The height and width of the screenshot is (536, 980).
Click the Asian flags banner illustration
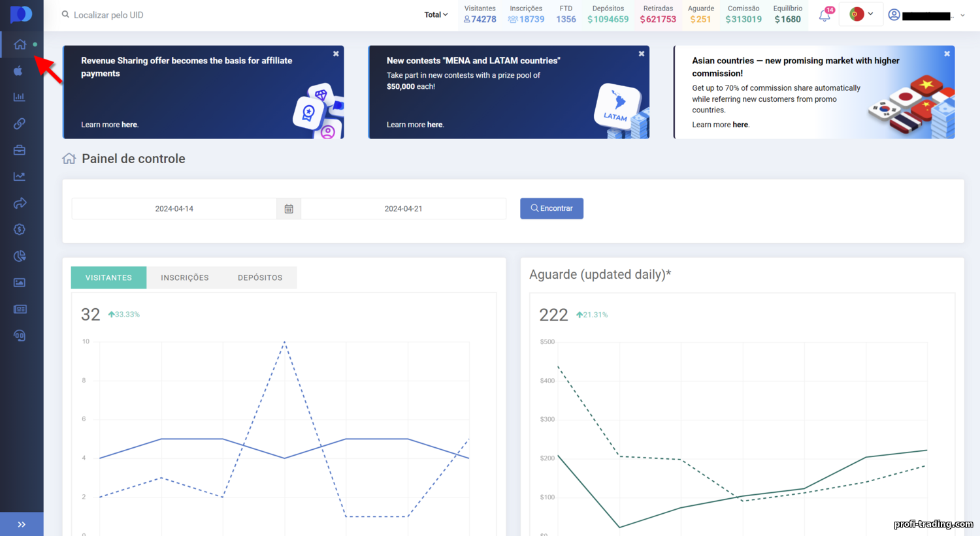click(x=911, y=106)
